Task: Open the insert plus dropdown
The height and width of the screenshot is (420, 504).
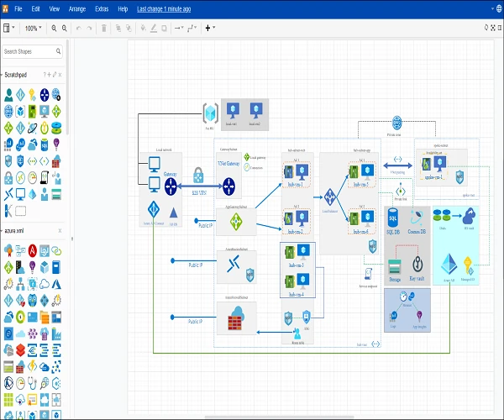Action: 210,28
